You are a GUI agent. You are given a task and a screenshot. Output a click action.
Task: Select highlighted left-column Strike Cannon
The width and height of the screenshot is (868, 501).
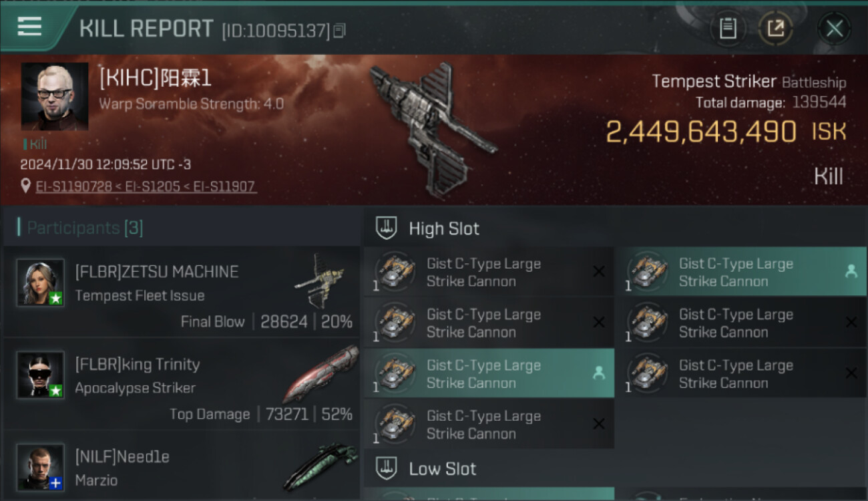coord(489,373)
